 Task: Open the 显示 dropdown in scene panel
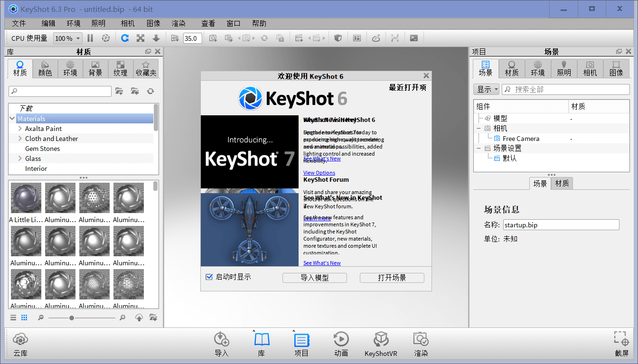pyautogui.click(x=486, y=89)
